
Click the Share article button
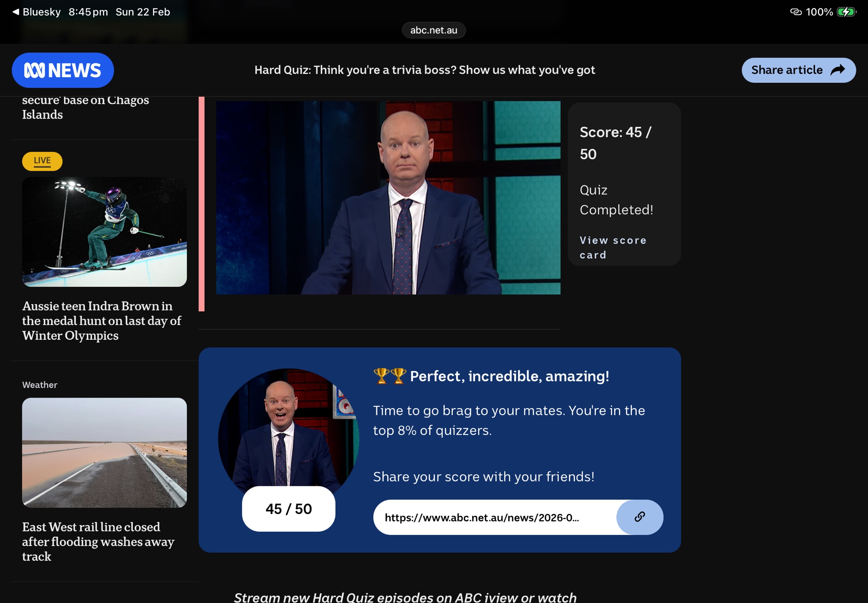[799, 70]
